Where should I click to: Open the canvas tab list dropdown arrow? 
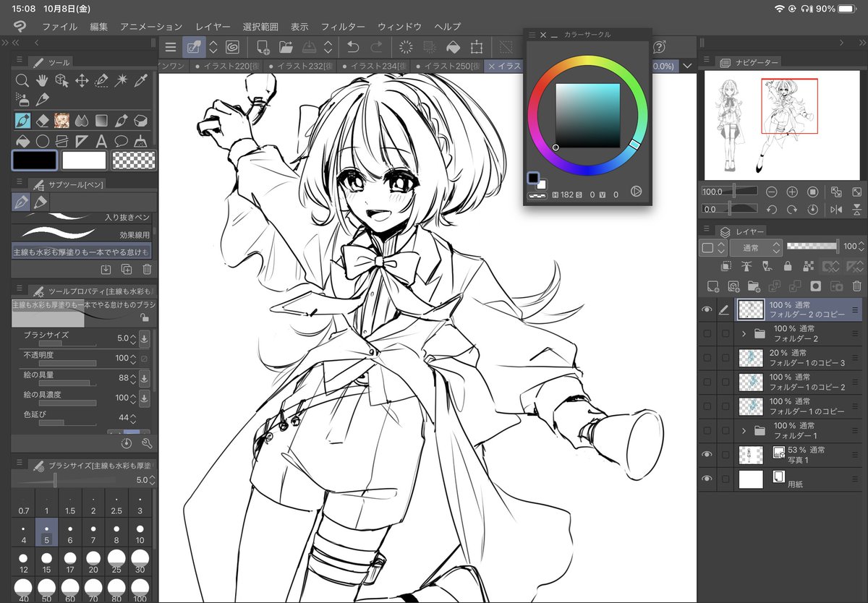click(x=687, y=66)
